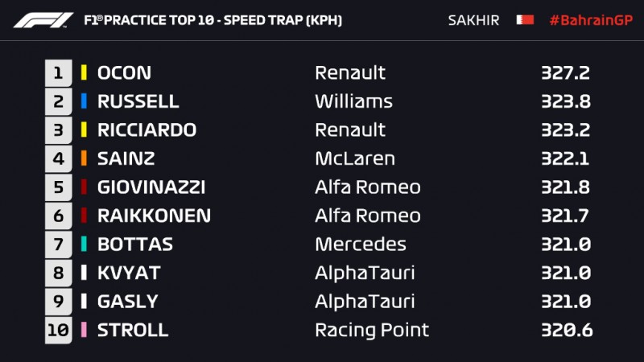The width and height of the screenshot is (644, 362).
Task: Click the orange McLaren color bar beside SAINZ
Action: click(x=84, y=158)
